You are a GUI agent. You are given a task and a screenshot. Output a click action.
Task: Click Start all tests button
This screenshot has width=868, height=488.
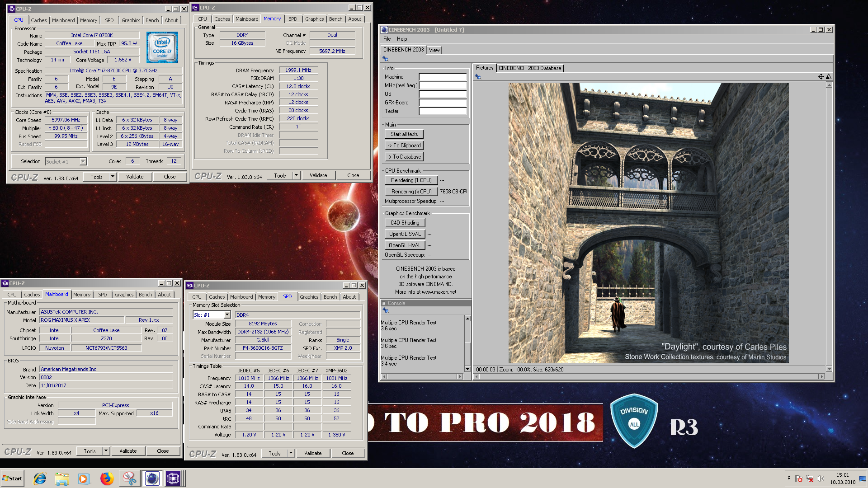[x=404, y=134]
